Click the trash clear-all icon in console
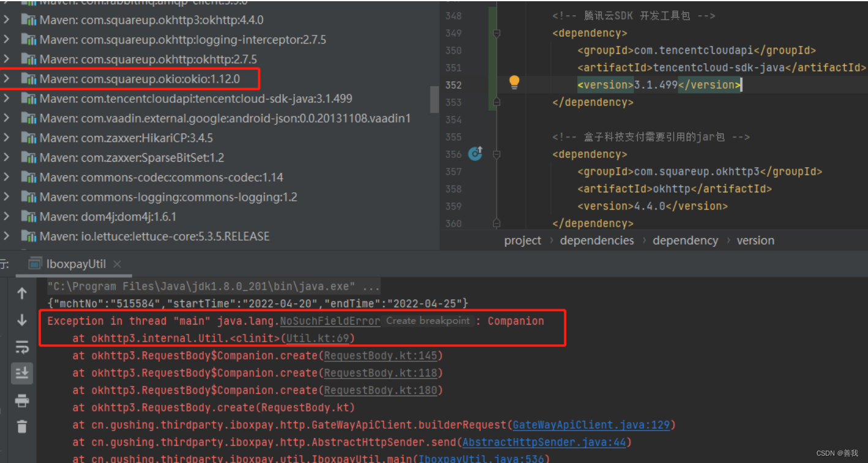The height and width of the screenshot is (463, 868). point(21,426)
